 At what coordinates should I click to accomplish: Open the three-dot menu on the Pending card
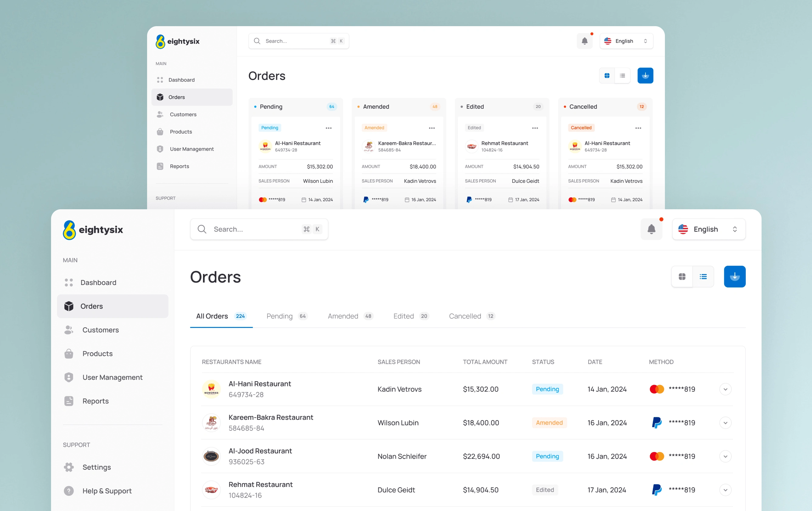click(x=329, y=128)
